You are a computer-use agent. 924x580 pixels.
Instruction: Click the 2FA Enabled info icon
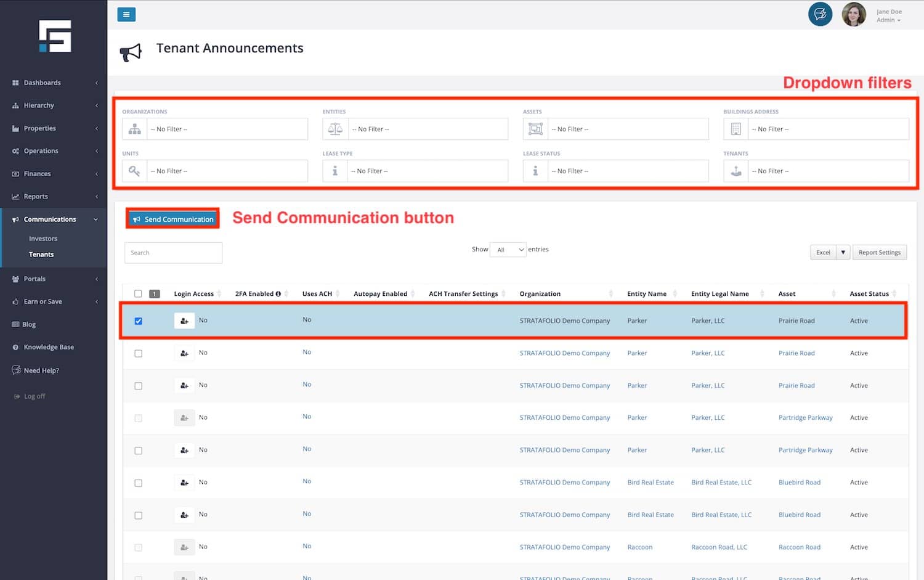tap(278, 294)
